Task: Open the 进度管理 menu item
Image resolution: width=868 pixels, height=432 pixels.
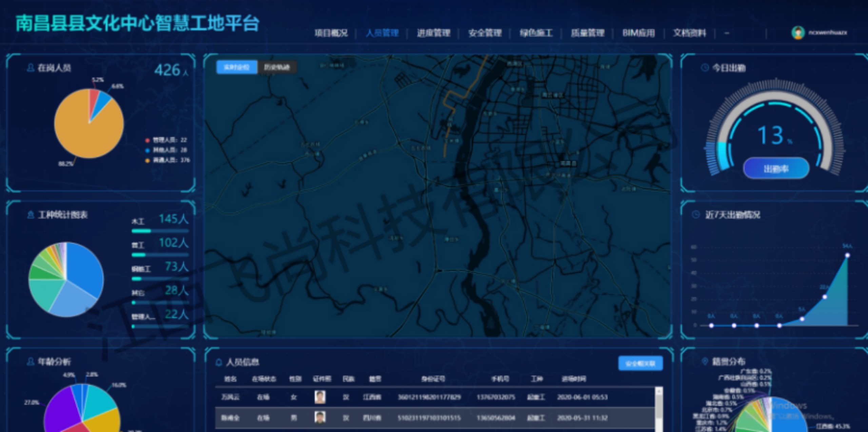Action: (434, 33)
